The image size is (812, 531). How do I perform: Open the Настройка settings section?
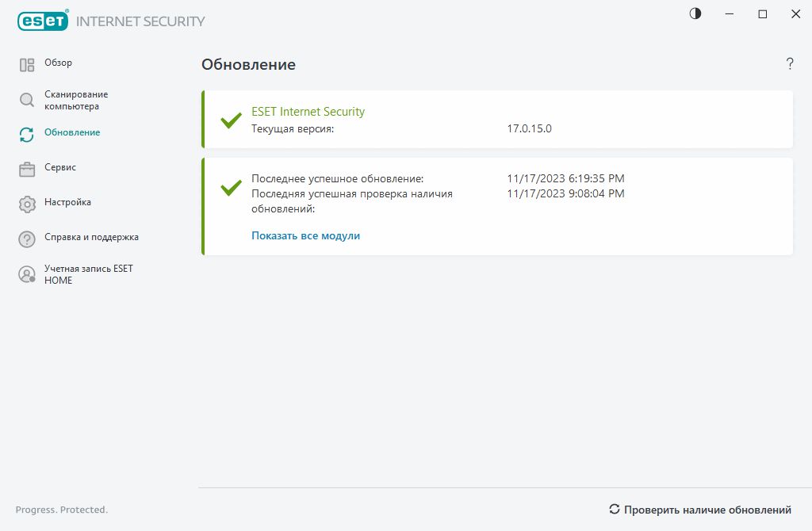click(x=67, y=202)
